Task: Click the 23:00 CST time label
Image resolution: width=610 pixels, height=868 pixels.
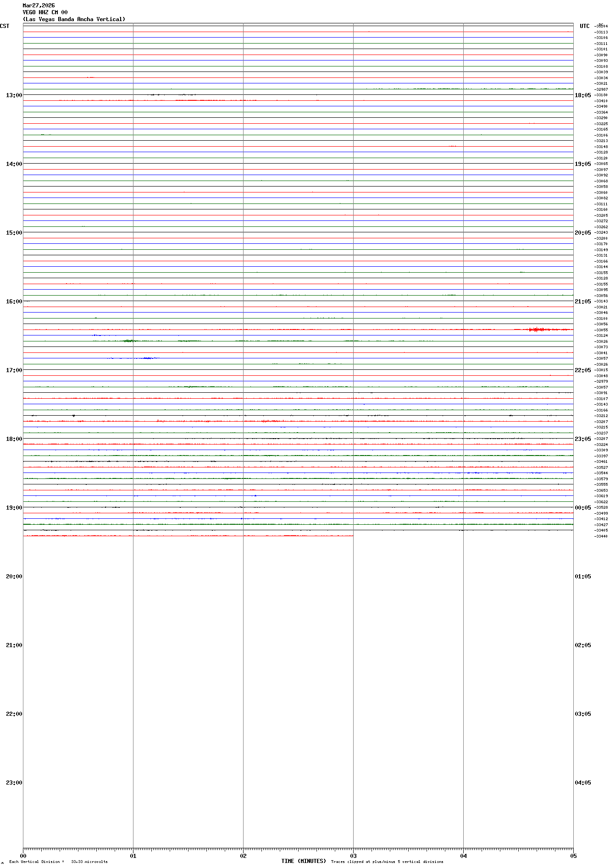Action: coord(14,783)
